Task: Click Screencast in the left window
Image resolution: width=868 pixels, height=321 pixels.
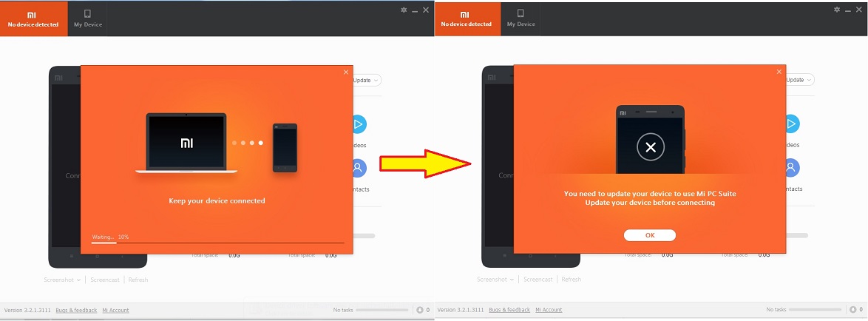Action: click(x=105, y=280)
